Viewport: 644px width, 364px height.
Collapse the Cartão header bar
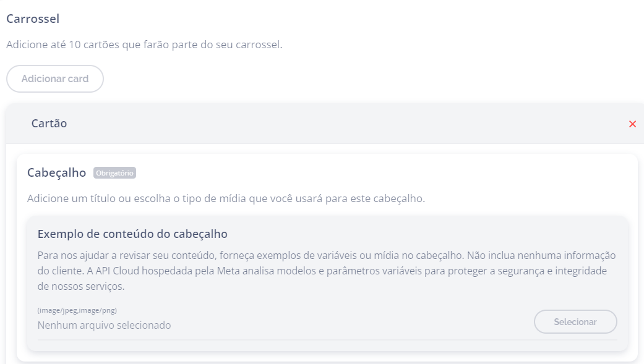point(309,124)
